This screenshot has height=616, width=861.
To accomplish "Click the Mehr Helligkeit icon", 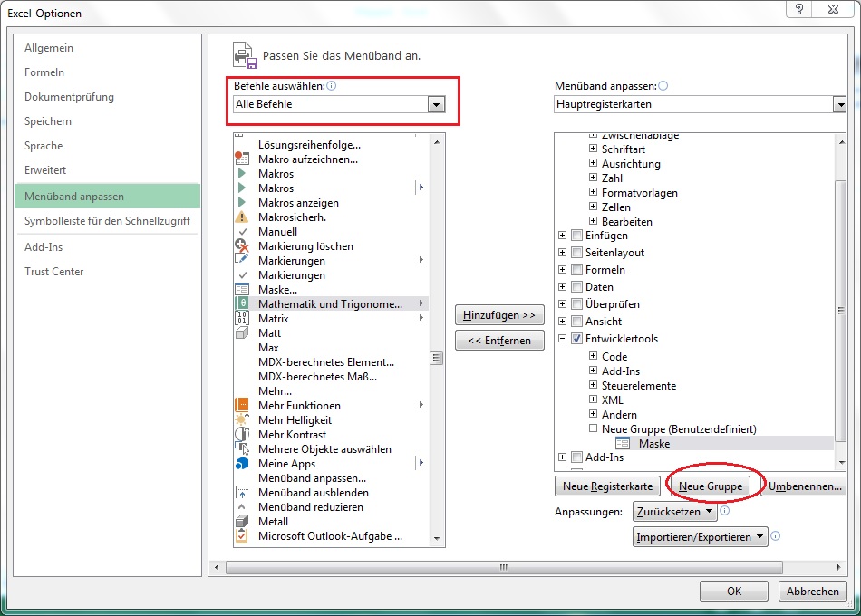I will (x=242, y=419).
